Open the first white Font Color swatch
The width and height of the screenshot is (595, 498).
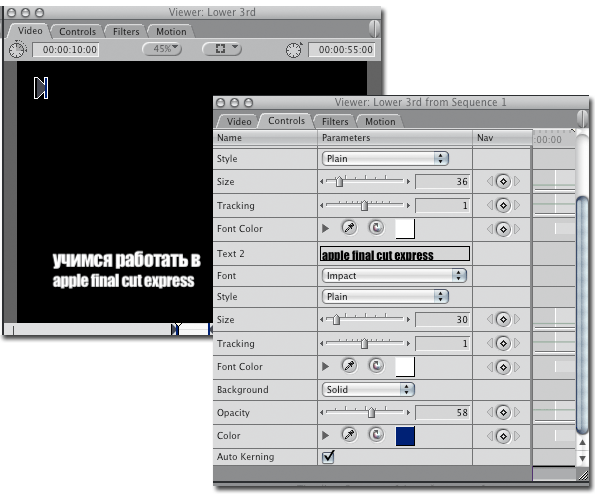pos(405,229)
